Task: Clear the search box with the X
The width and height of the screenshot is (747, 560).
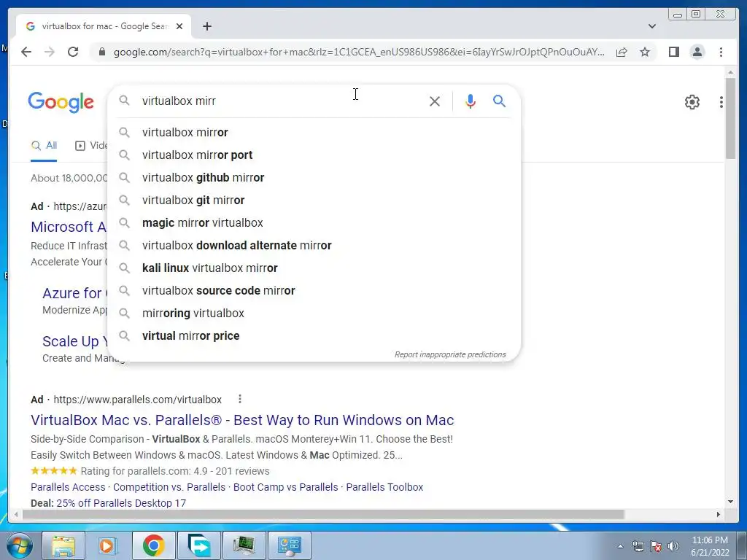Action: point(435,101)
